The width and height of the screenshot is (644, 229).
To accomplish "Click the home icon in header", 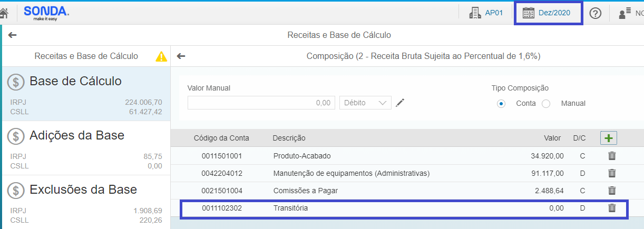I will click(x=4, y=13).
